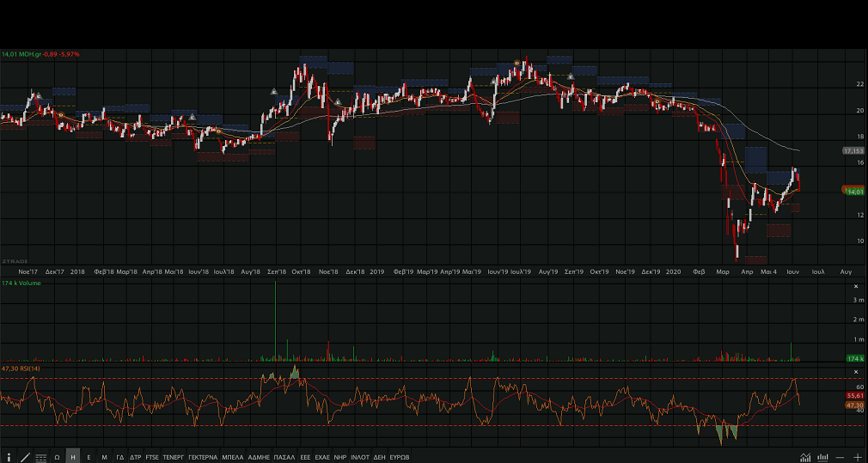Switch to weekly E timeframe
The image size is (868, 463).
click(x=89, y=457)
